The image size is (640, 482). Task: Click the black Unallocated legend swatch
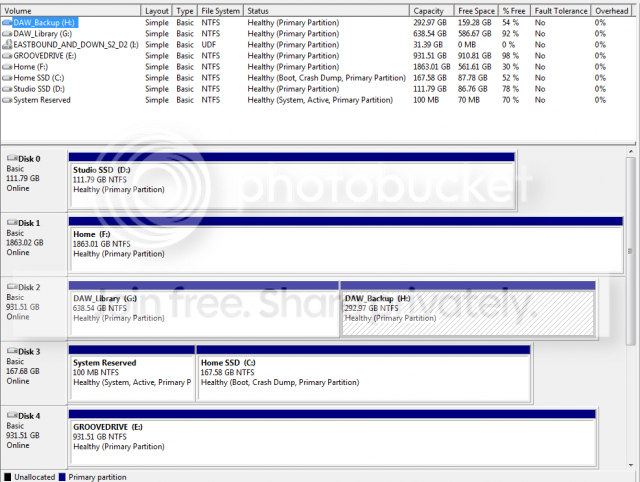click(x=7, y=477)
